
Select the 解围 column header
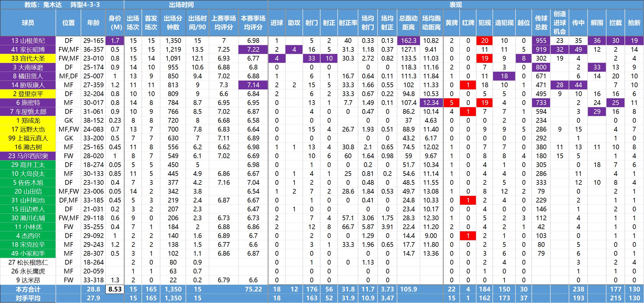tap(597, 23)
